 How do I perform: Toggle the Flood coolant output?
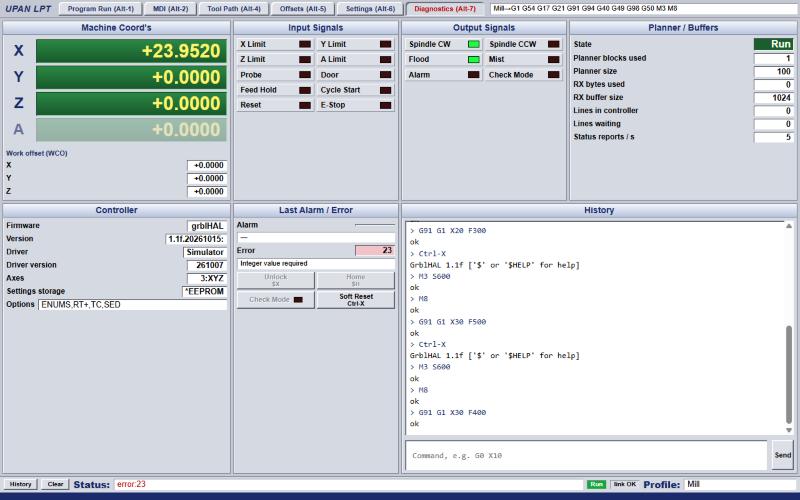tap(474, 60)
